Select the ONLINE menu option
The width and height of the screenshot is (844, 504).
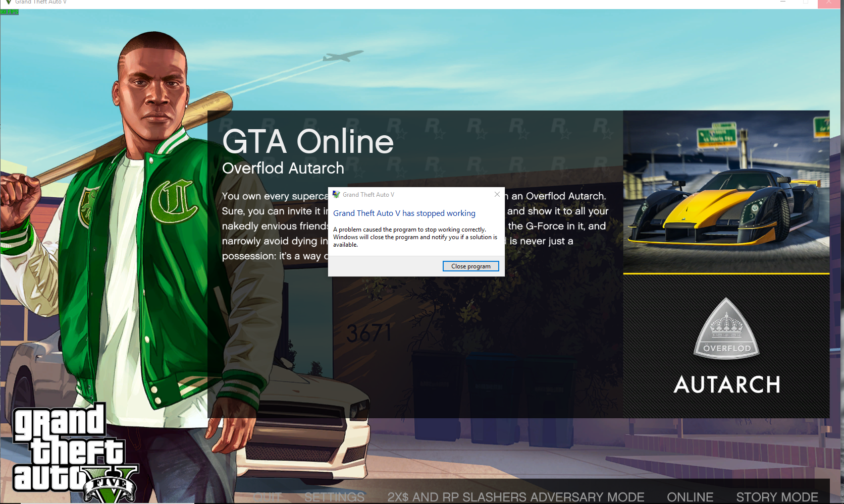690,497
